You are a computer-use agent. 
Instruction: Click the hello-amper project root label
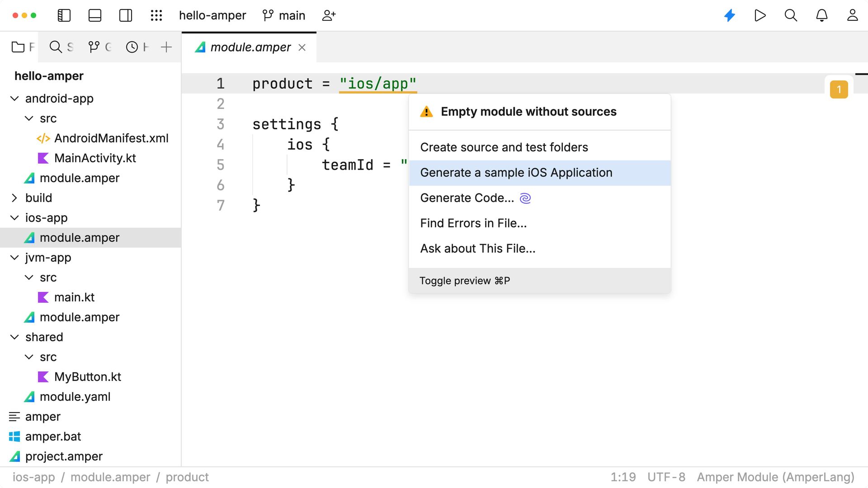tap(49, 76)
